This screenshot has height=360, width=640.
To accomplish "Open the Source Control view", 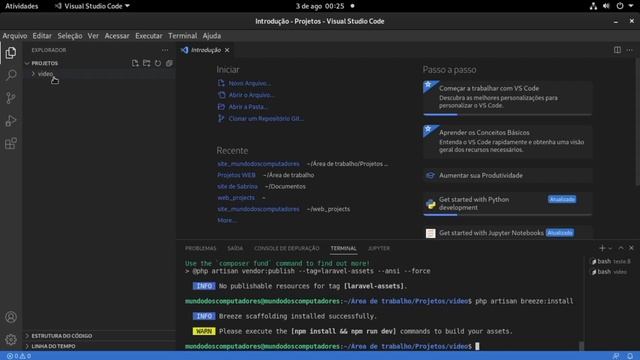I will coord(11,98).
